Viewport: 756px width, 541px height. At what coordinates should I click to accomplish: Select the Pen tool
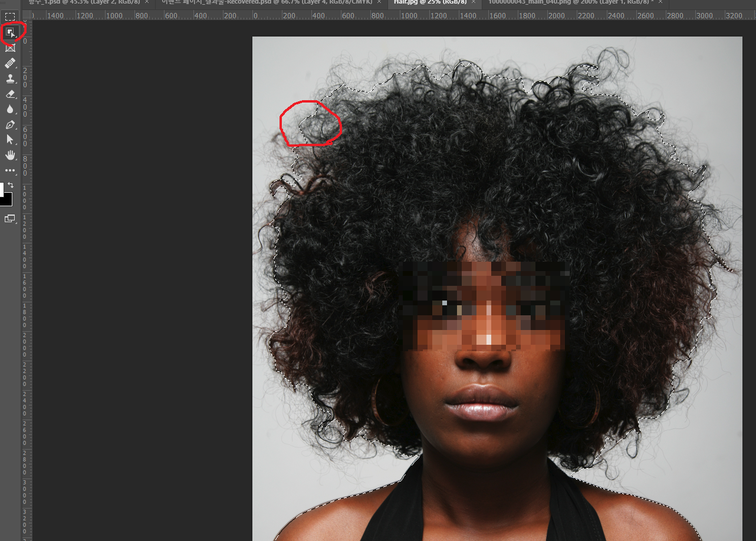click(x=10, y=124)
